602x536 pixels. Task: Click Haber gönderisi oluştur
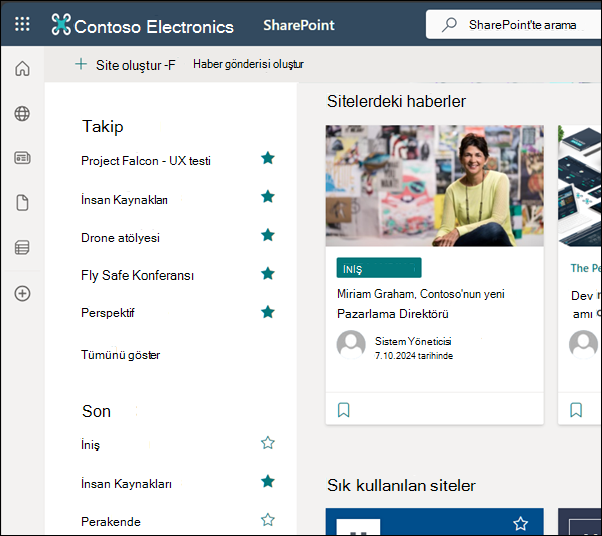click(248, 64)
